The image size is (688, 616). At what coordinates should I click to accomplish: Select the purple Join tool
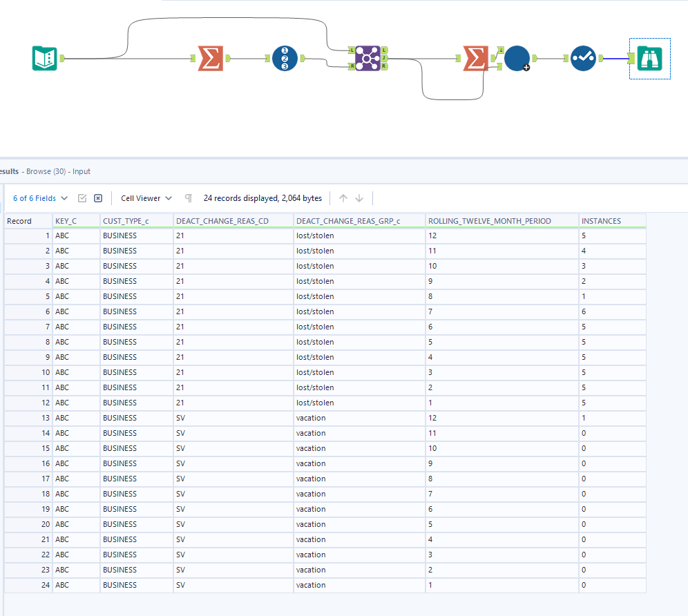click(367, 58)
